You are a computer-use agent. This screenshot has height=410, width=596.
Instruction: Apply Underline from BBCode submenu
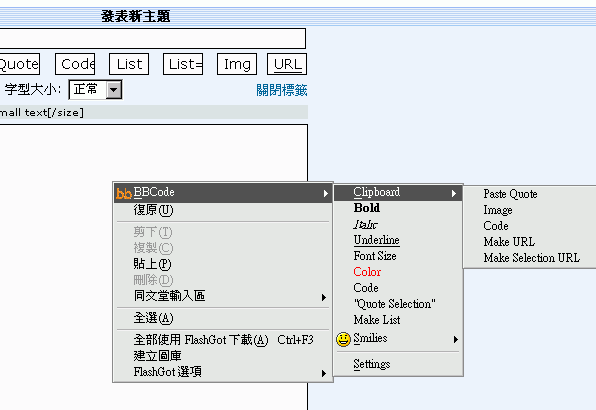(x=398, y=240)
